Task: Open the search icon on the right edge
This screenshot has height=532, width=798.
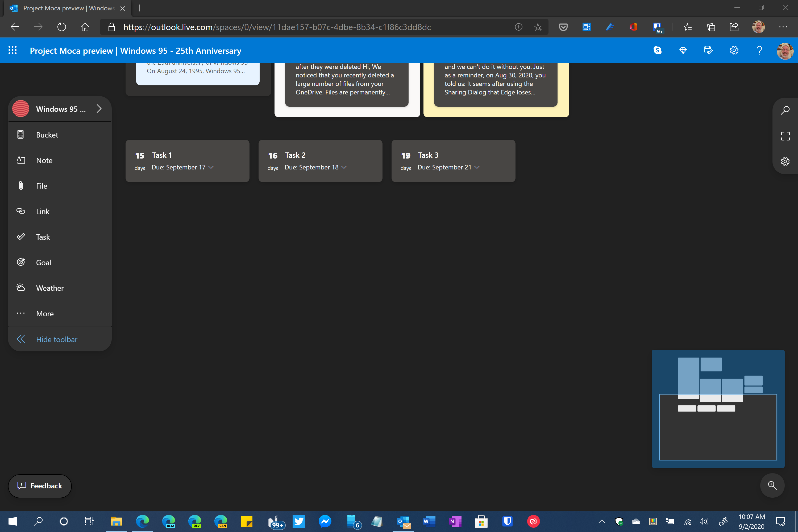Action: [785, 110]
